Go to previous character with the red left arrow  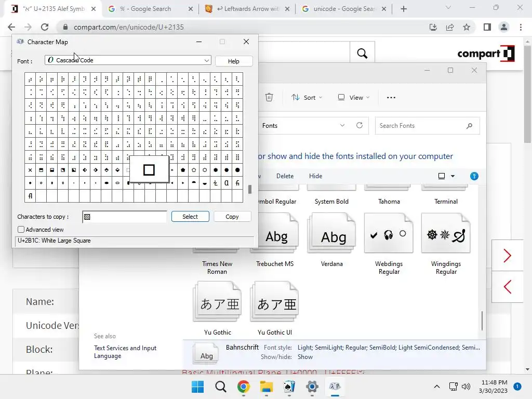click(x=507, y=287)
